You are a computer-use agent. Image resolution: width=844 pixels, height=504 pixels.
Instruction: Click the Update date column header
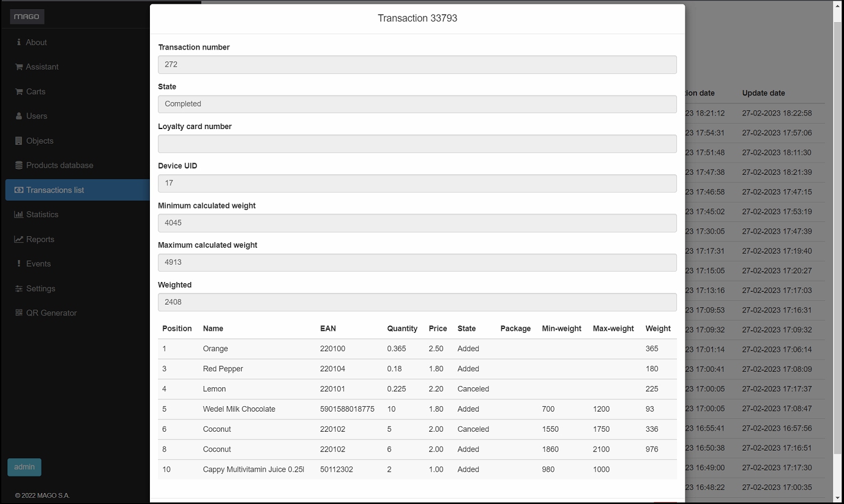(x=763, y=93)
